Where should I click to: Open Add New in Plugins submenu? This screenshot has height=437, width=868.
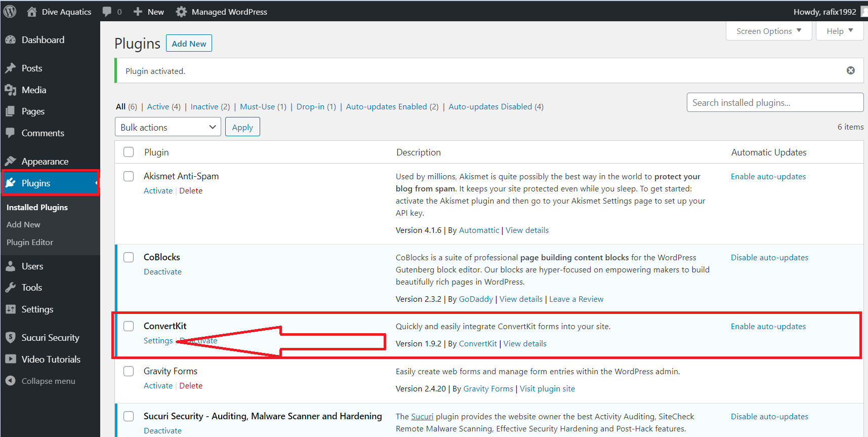(23, 224)
